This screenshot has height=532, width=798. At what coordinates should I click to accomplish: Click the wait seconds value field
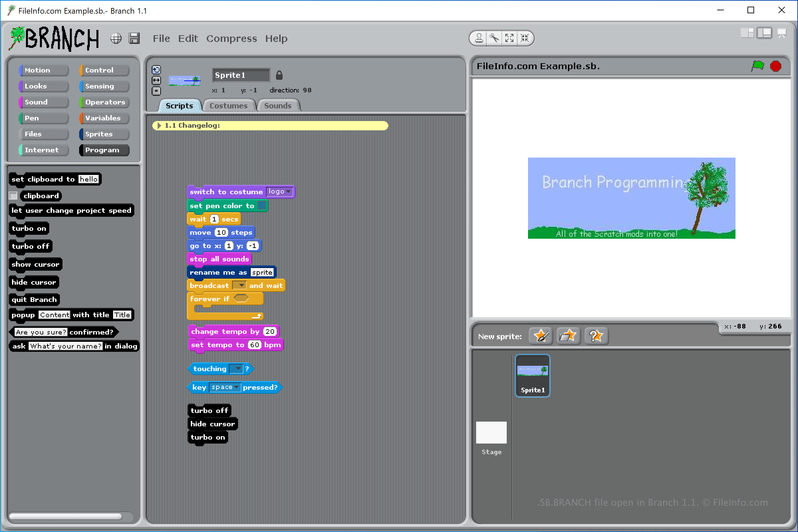214,219
